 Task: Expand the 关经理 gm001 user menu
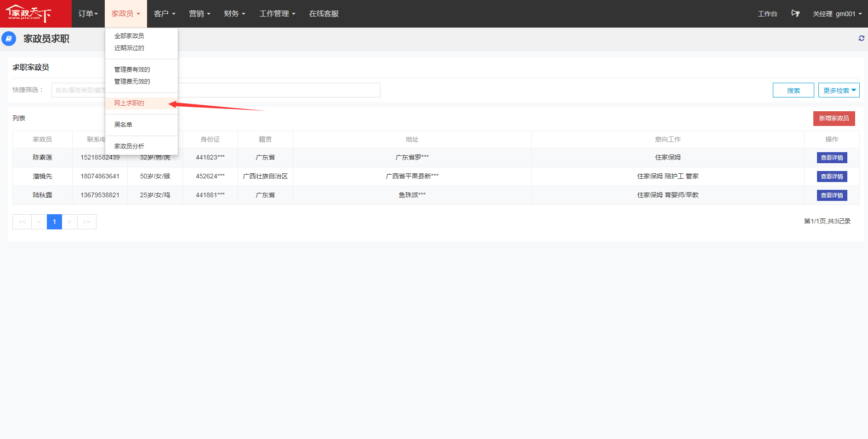[837, 14]
